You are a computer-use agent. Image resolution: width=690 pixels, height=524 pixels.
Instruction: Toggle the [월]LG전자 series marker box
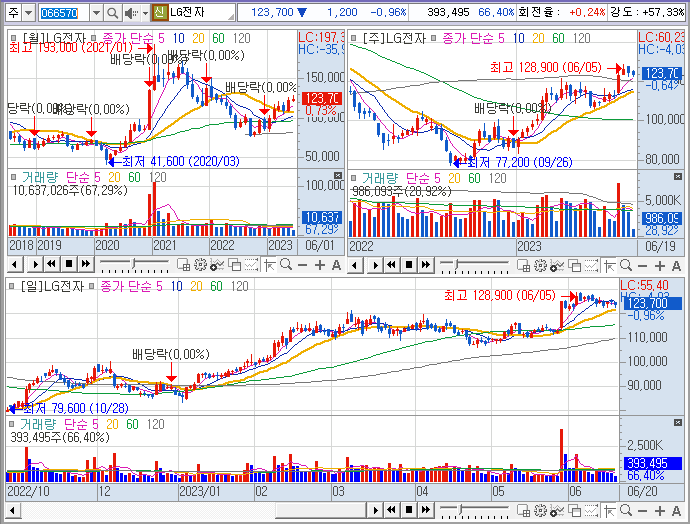click(x=13, y=38)
